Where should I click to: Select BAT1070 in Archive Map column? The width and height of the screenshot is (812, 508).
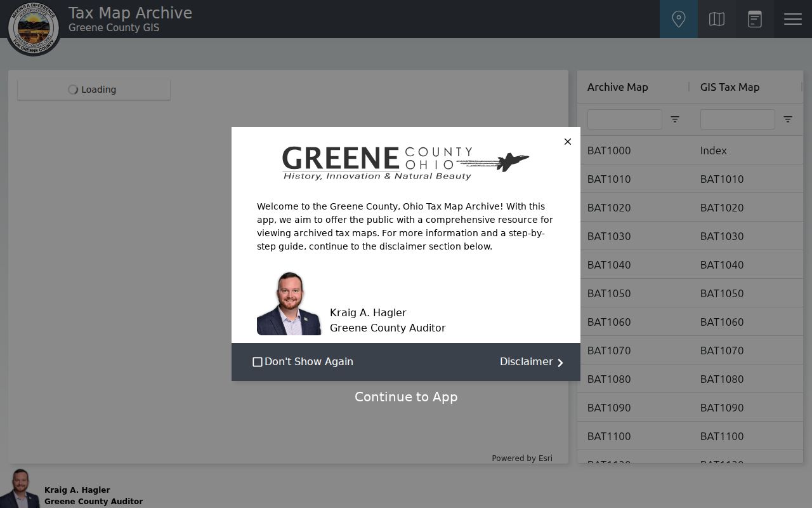click(x=609, y=351)
